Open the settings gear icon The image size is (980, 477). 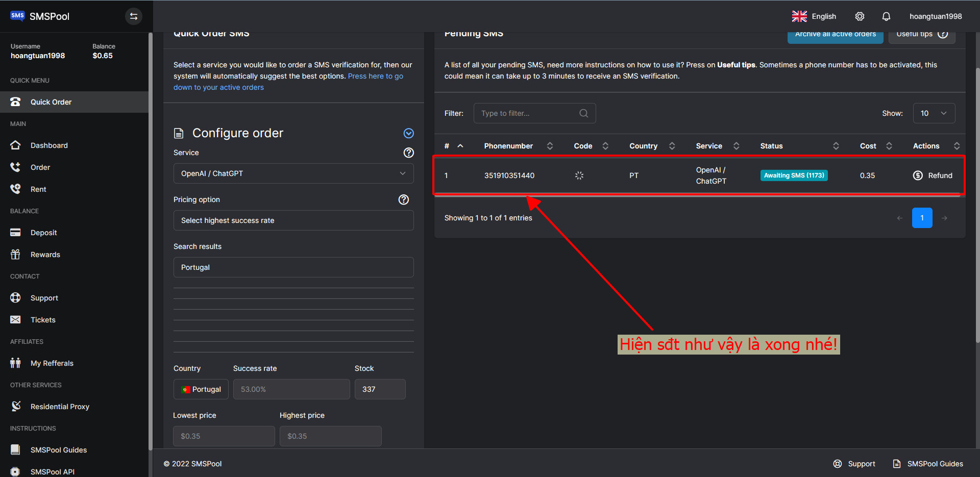coord(860,16)
